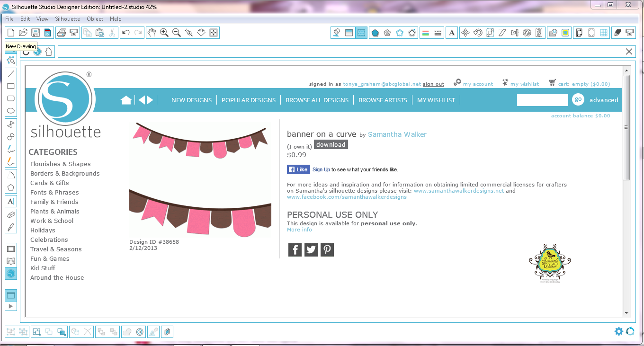Share design via Pinterest icon
The width and height of the screenshot is (644, 346).
point(327,249)
